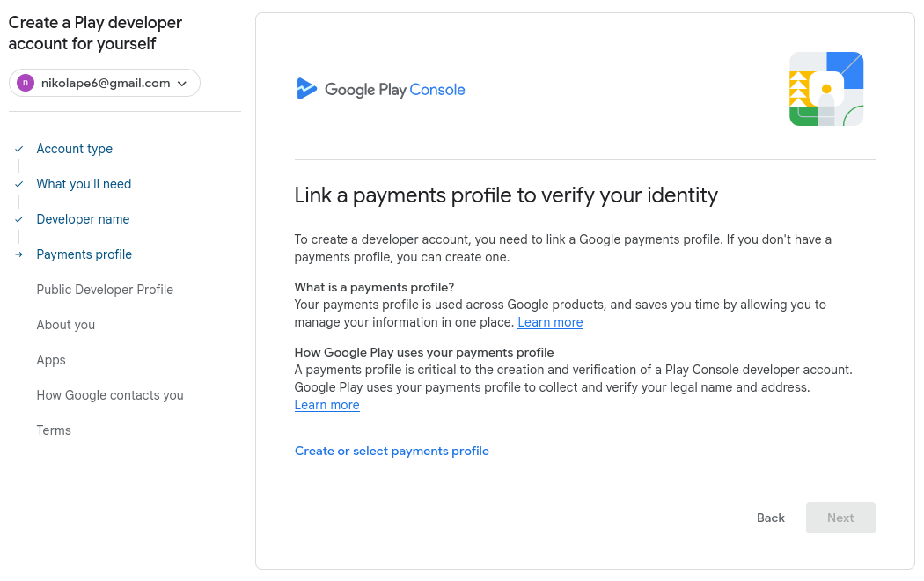The height and width of the screenshot is (581, 924).
Task: Click the colorful illustration in the header
Action: point(826,89)
